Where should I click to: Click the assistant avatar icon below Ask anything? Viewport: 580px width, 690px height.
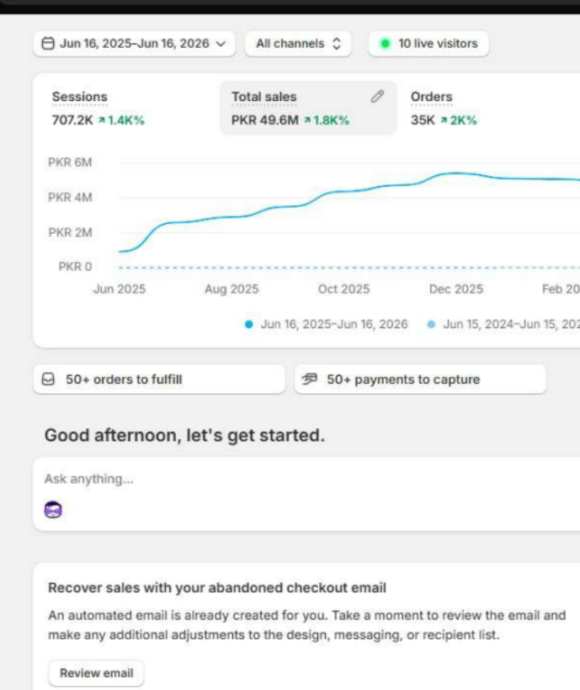click(53, 510)
